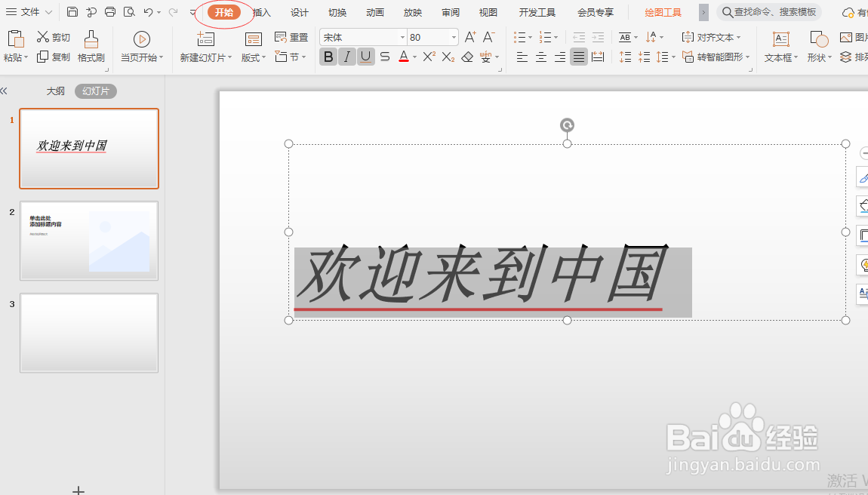Image resolution: width=868 pixels, height=495 pixels.
Task: Start slideshow from current page icon
Action: click(x=142, y=38)
